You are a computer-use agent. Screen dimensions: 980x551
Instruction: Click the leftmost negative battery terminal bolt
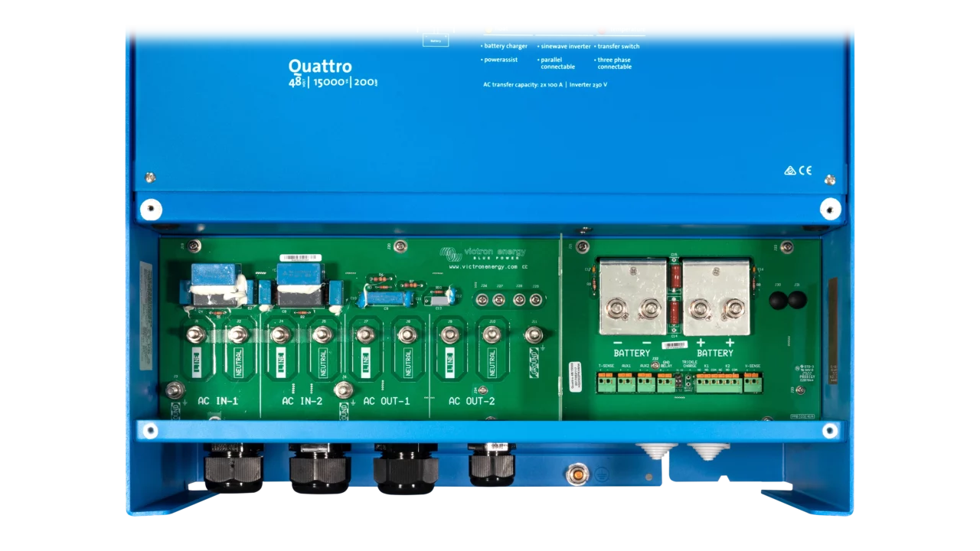(616, 308)
